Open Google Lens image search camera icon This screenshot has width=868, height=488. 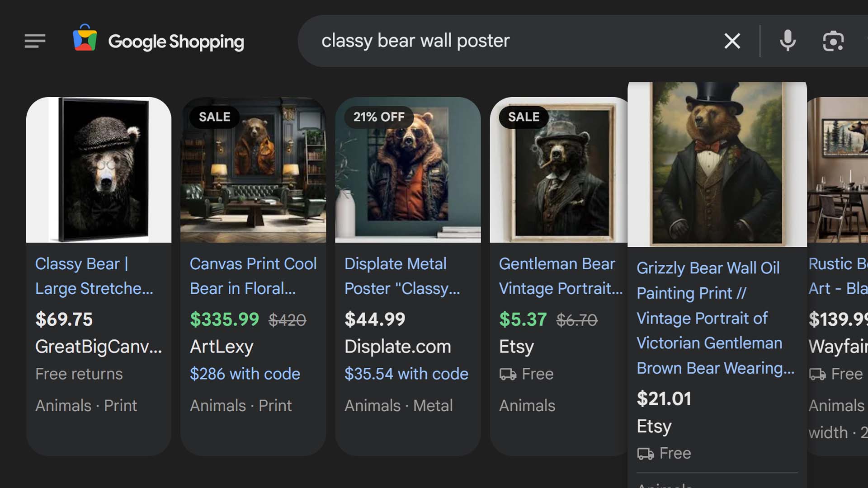[833, 41]
